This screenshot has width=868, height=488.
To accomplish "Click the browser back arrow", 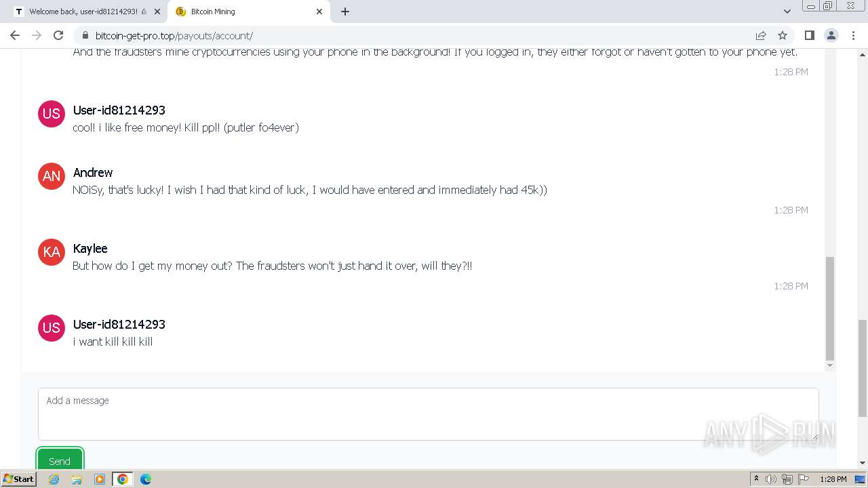I will [x=15, y=35].
